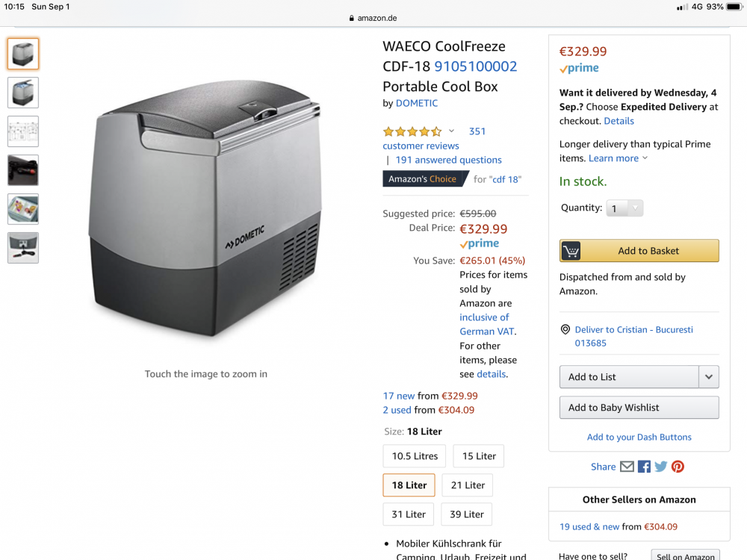Open the Quantity dropdown
This screenshot has width=747, height=560.
click(x=624, y=208)
